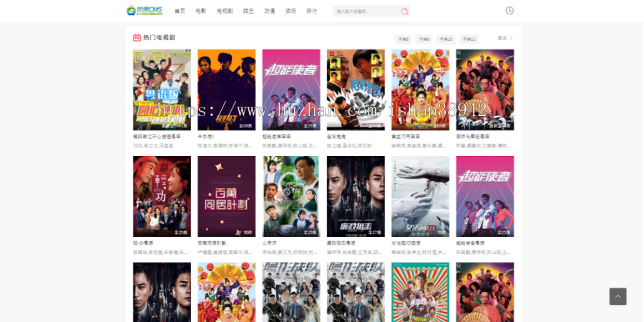The image size is (644, 322).
Task: Click the 黄金万两国语 title text
Action: 406,137
